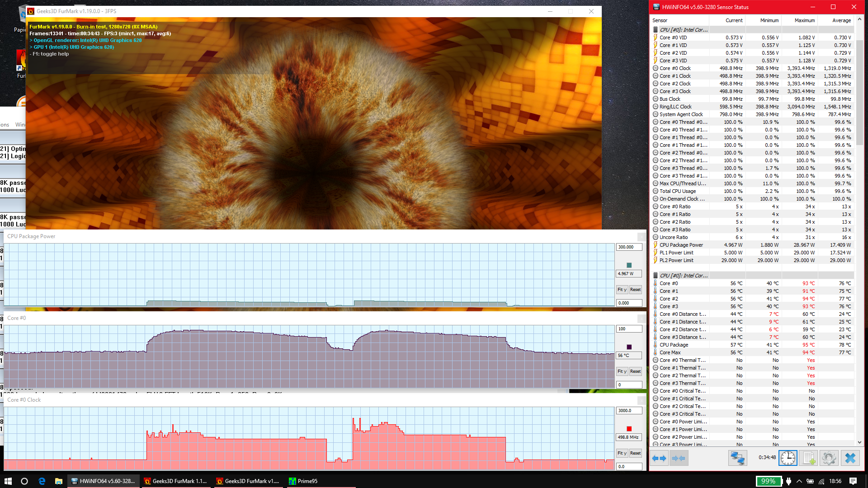Click the log file with plus icon
The width and height of the screenshot is (868, 488).
coord(809,458)
